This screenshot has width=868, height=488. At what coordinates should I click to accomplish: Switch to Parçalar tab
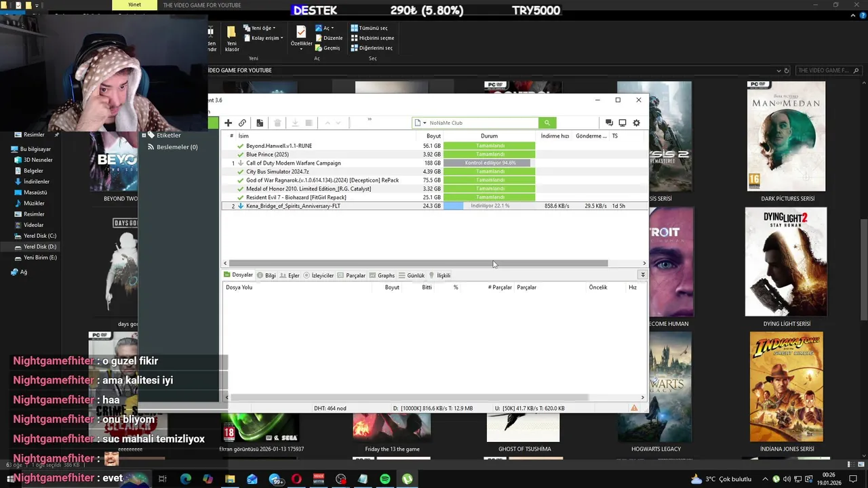(x=351, y=275)
